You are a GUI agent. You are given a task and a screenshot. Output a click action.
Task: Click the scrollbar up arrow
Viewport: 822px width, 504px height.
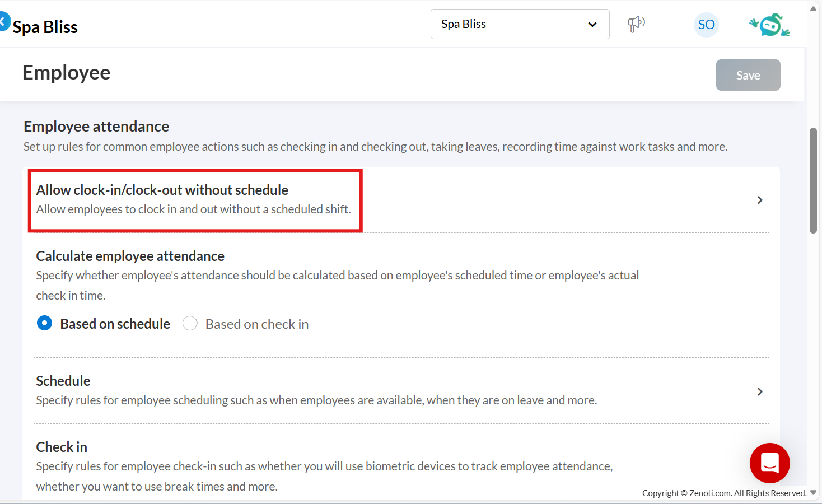[x=813, y=8]
